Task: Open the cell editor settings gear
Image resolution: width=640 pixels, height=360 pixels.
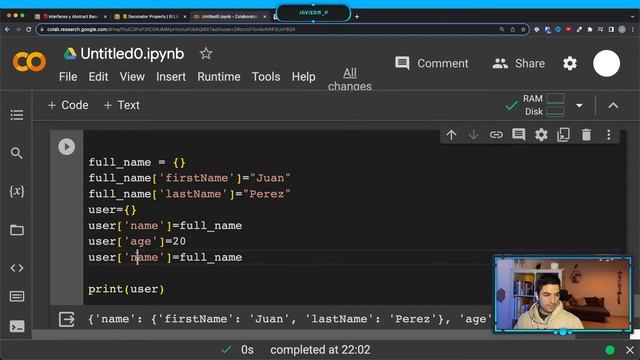Action: tap(541, 135)
